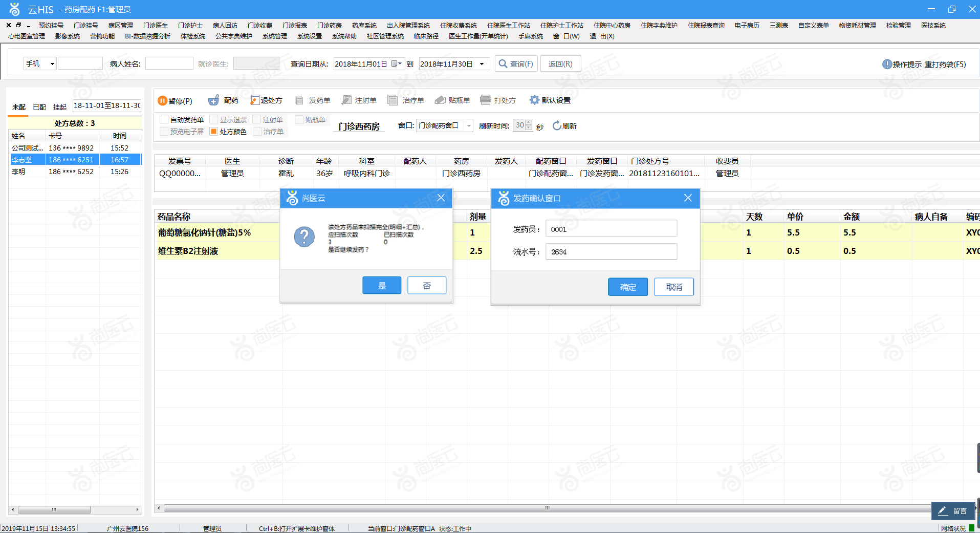
Task: Click the 重打药袋(F5) button
Action: (945, 64)
